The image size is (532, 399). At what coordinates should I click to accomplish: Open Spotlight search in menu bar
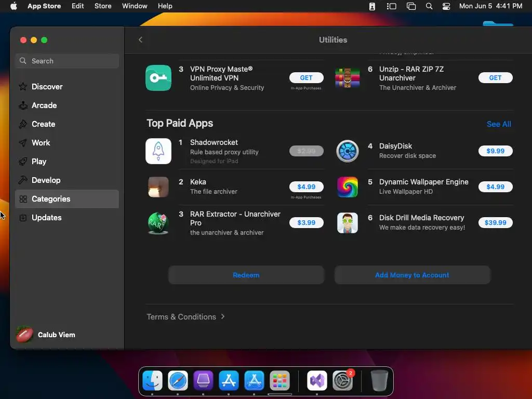429,6
